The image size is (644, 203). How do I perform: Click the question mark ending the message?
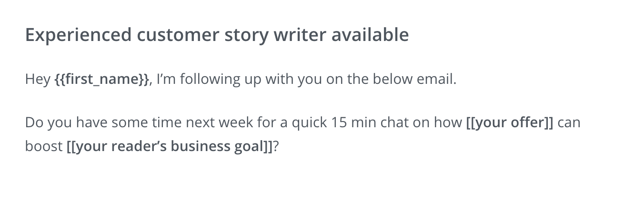pyautogui.click(x=275, y=146)
